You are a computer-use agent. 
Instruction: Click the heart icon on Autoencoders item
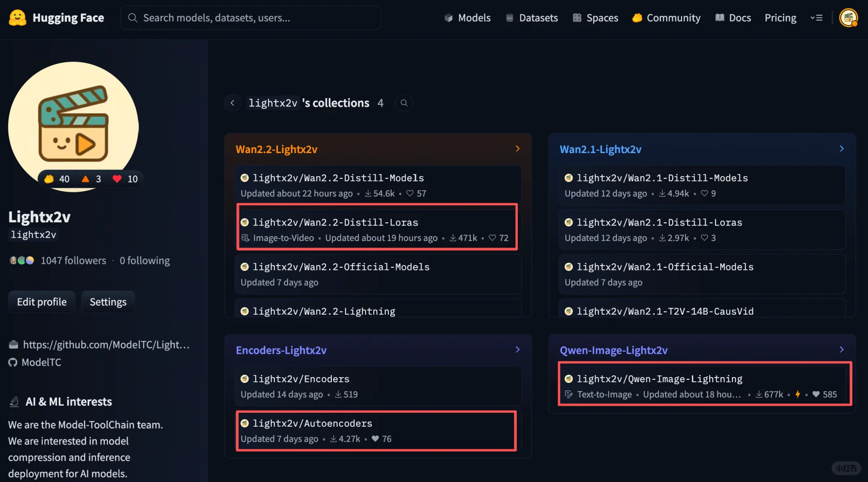tap(376, 439)
